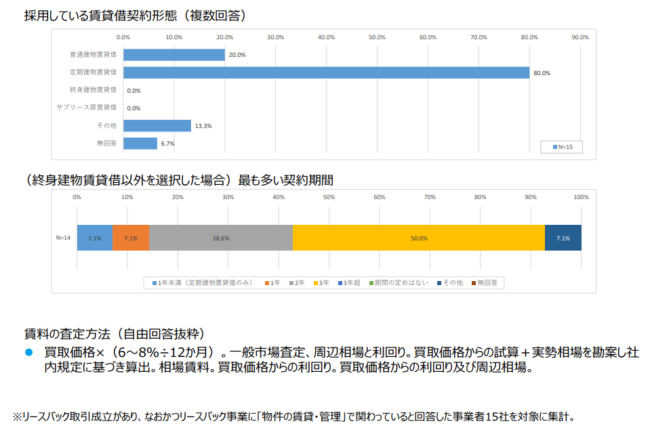
Task: Click the yellow 3年 legend swatch
Action: [x=316, y=283]
